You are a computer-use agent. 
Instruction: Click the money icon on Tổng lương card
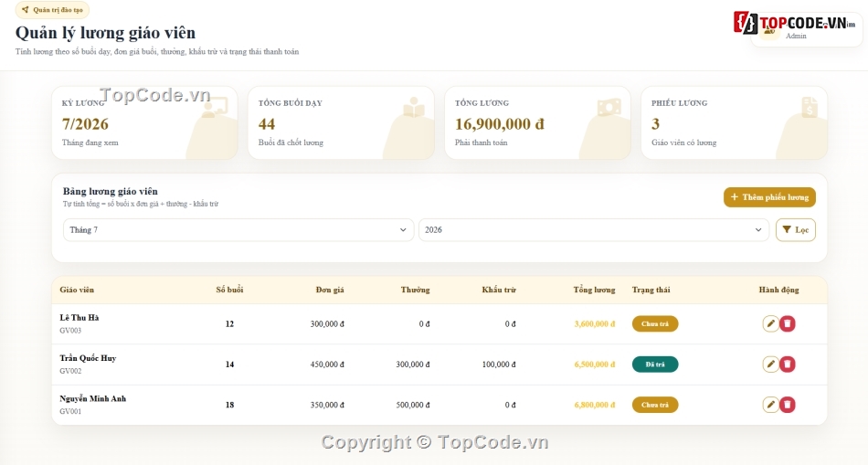[609, 108]
